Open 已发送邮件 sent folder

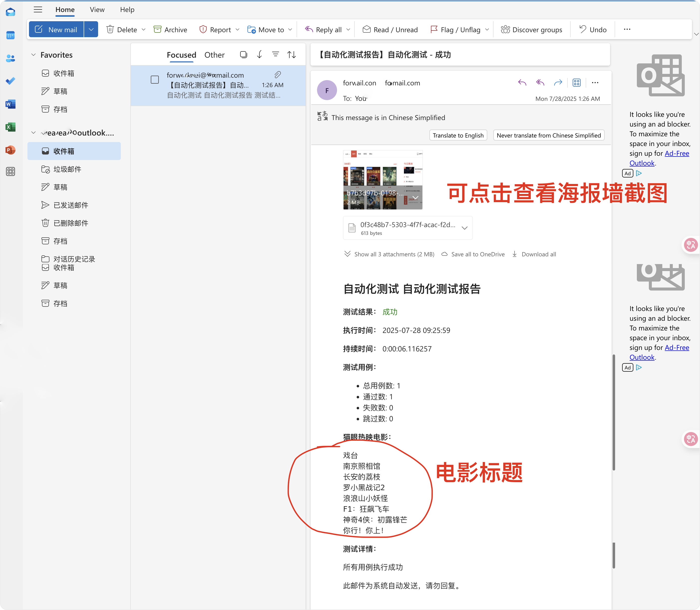tap(74, 205)
